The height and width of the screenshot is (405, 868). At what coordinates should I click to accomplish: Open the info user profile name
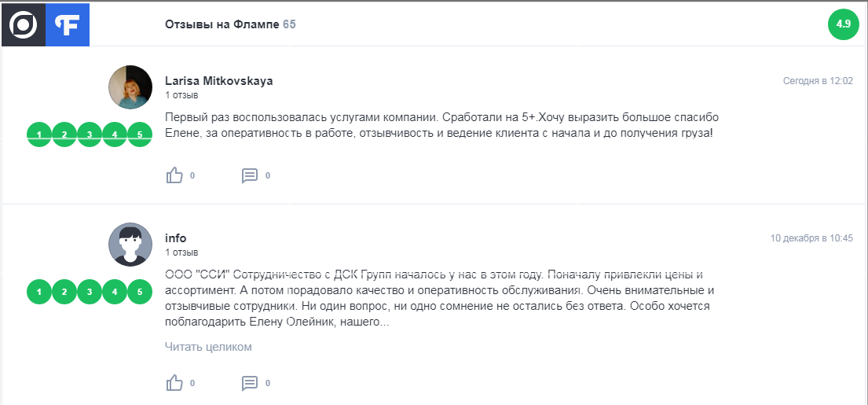click(175, 238)
